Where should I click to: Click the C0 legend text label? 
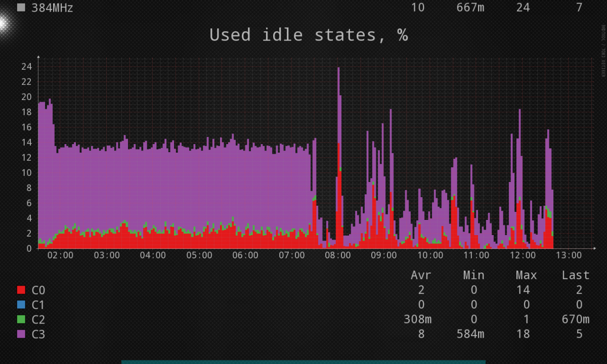(x=38, y=290)
